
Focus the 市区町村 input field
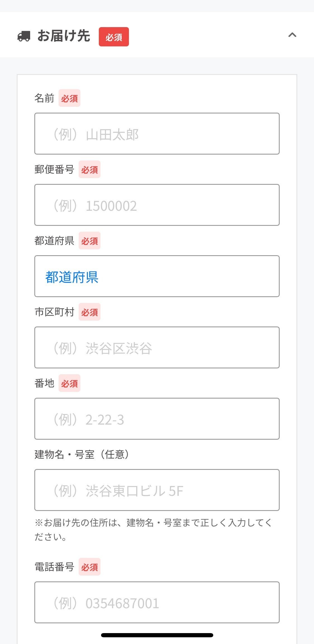pos(157,347)
